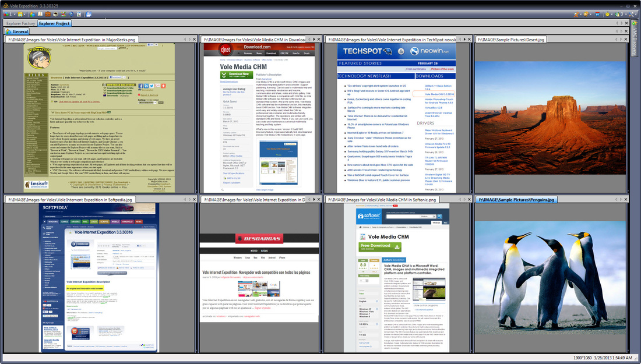The height and width of the screenshot is (364, 641).
Task: Click green Download Now button in cnet page
Action: (236, 75)
